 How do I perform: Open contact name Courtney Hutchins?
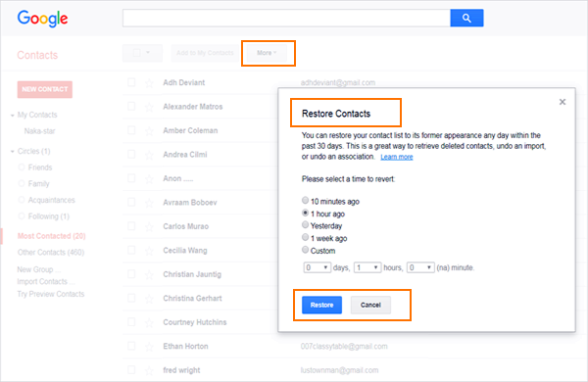click(x=195, y=322)
